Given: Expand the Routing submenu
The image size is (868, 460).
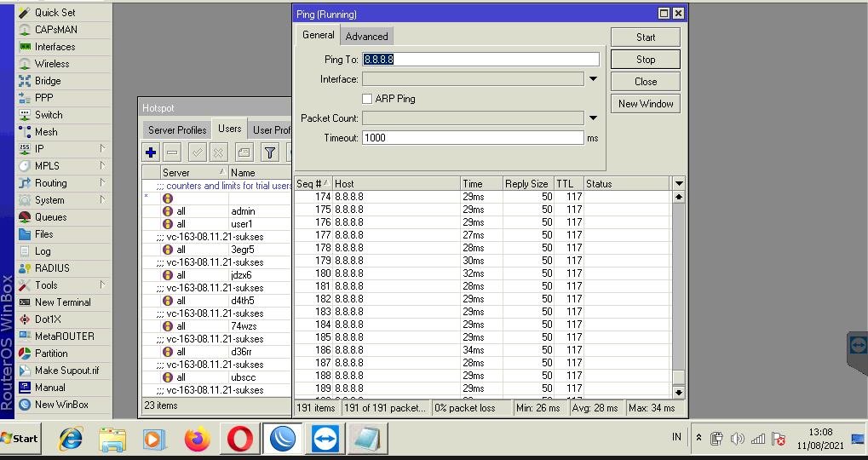Looking at the screenshot, I should click(102, 182).
